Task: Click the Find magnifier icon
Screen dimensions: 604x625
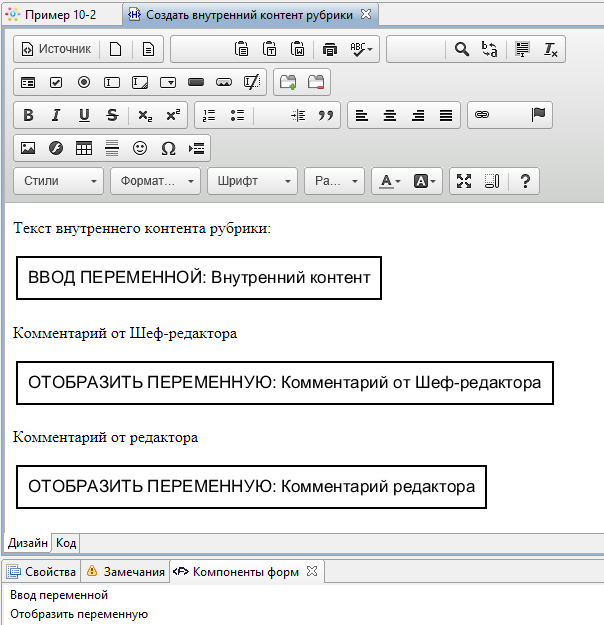Action: (461, 49)
